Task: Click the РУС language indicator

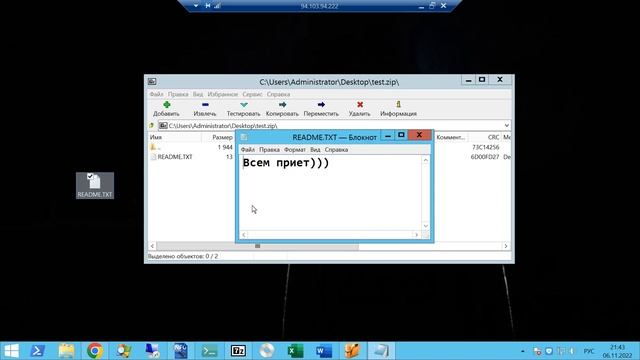Action: 589,351
